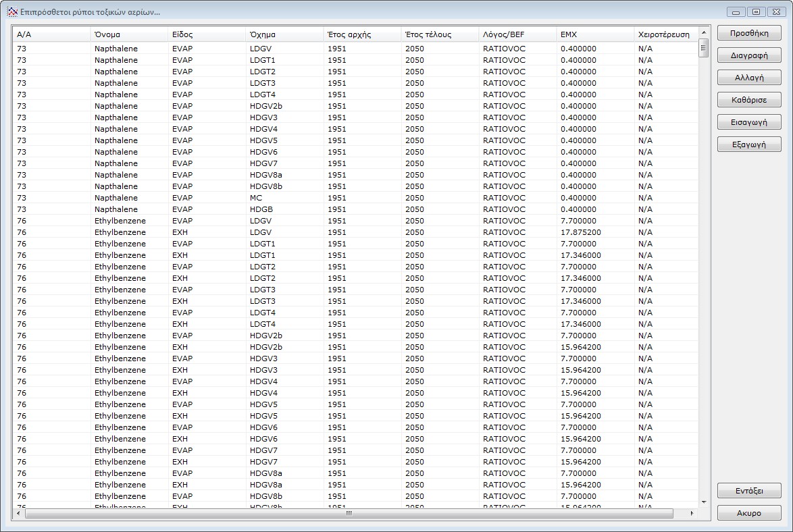This screenshot has width=793, height=532.
Task: Open Εισαγωγή to import pollutants
Action: coord(748,122)
